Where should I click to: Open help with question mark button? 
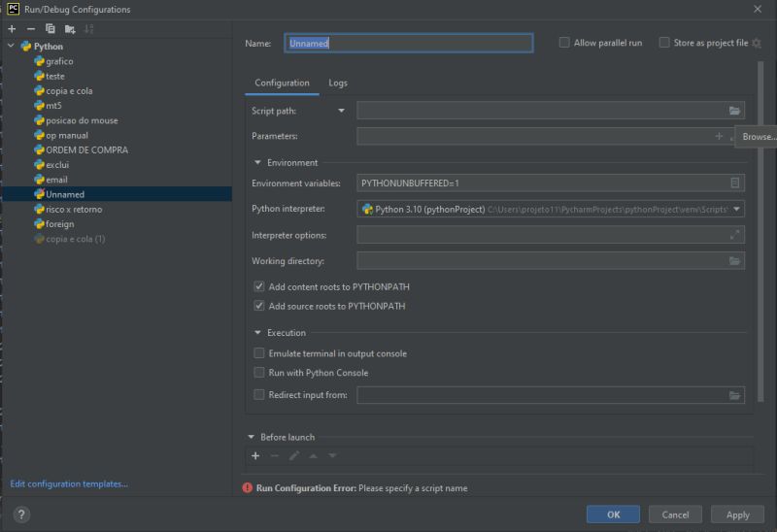[21, 515]
